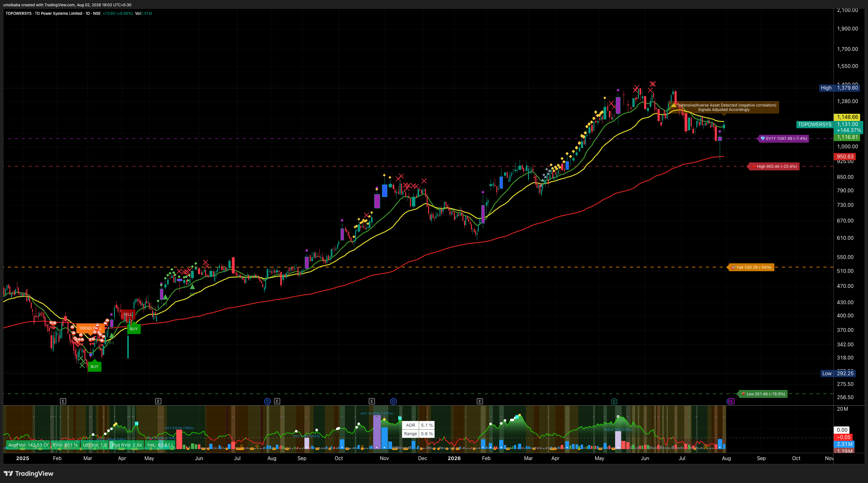Click the green BUY signal in April 2025
This screenshot has height=483, width=868.
click(134, 329)
